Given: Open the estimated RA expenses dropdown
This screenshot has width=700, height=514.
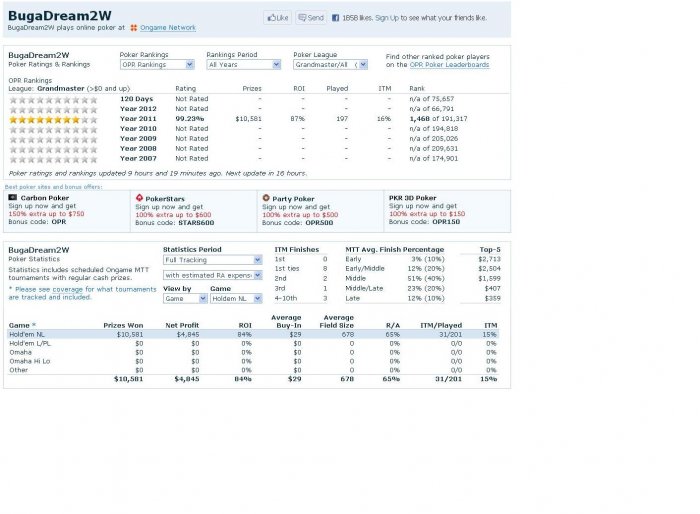Looking at the screenshot, I should pyautogui.click(x=212, y=276).
